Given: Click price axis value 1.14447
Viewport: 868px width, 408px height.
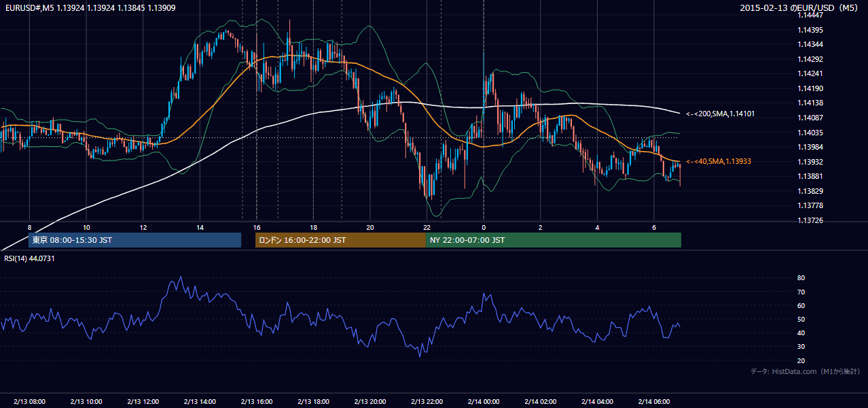Looking at the screenshot, I should [812, 15].
